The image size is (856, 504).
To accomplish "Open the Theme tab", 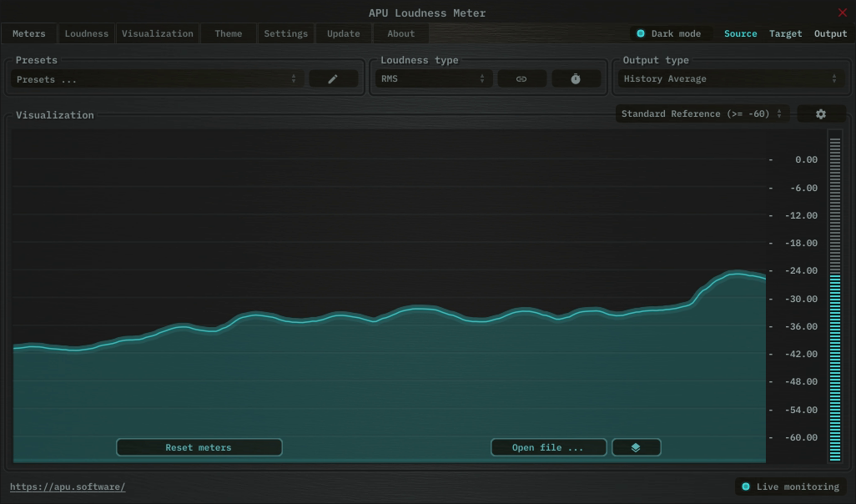I will tap(228, 33).
